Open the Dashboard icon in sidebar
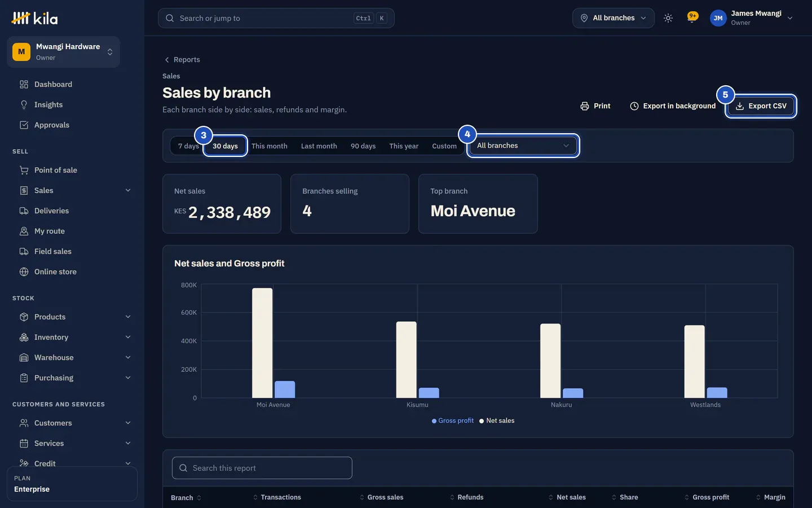 (x=24, y=84)
